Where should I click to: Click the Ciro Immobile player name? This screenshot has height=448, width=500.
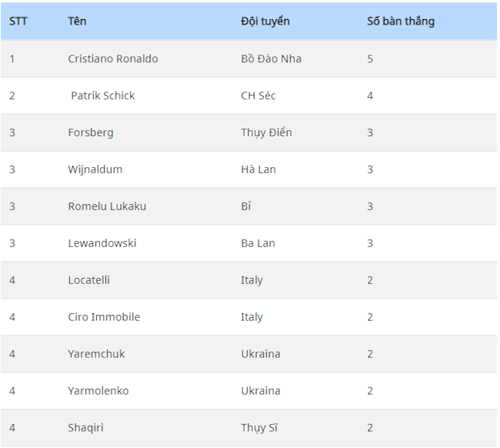[104, 317]
